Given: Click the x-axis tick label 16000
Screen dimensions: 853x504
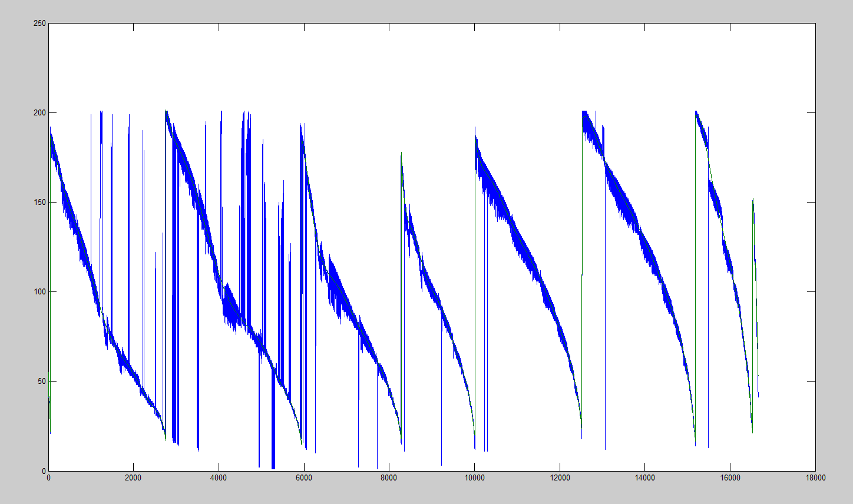Looking at the screenshot, I should coord(730,479).
